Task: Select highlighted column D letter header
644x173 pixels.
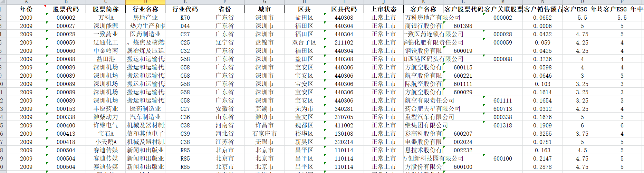Action: tap(145, 2)
